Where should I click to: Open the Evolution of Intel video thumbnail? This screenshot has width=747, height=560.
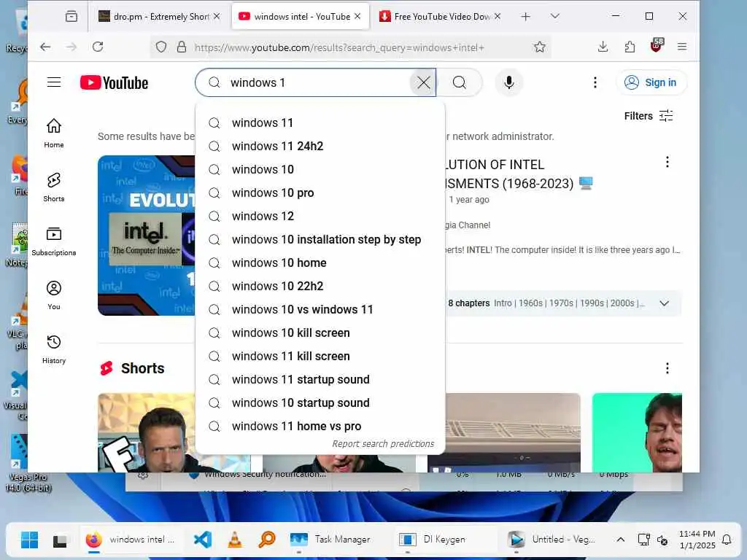tap(146, 236)
